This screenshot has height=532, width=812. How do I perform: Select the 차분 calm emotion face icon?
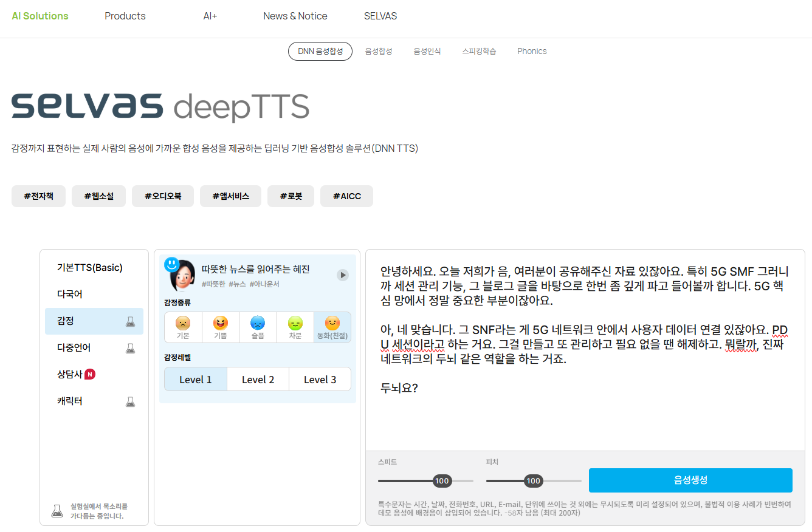click(x=295, y=323)
